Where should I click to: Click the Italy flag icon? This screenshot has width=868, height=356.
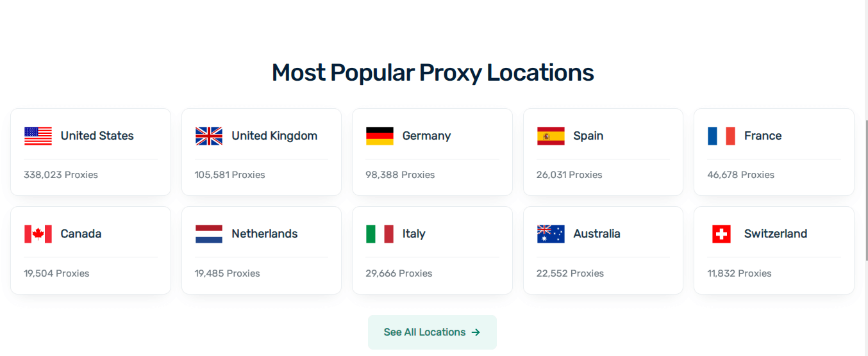click(380, 234)
